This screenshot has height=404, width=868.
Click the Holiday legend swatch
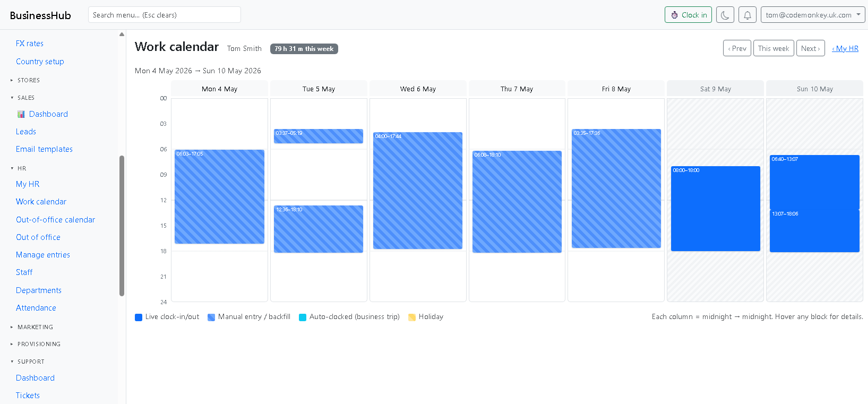412,317
